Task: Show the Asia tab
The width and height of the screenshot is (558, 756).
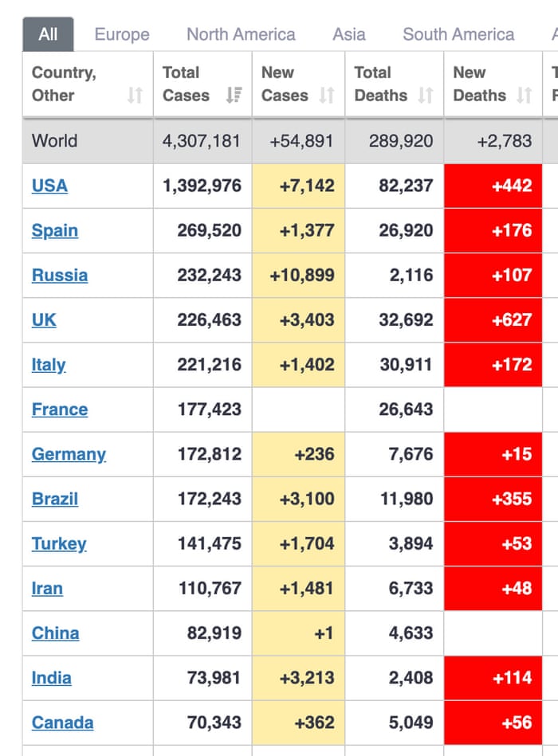Action: (349, 34)
